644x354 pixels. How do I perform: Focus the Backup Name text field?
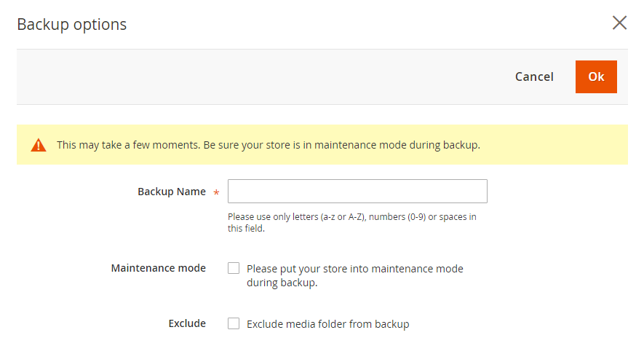(x=357, y=191)
